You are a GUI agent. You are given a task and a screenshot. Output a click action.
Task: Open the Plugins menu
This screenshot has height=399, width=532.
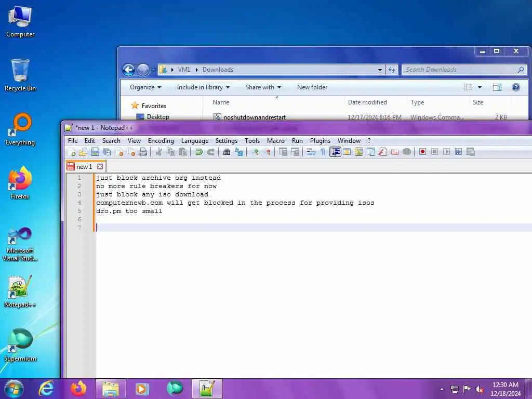point(320,140)
